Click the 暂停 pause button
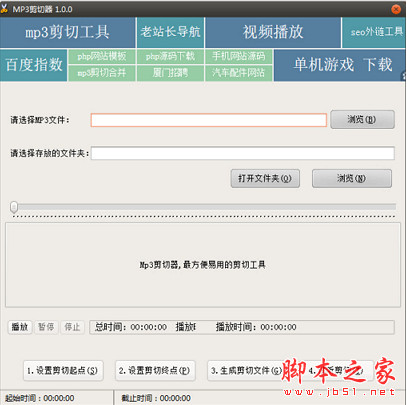 click(46, 327)
